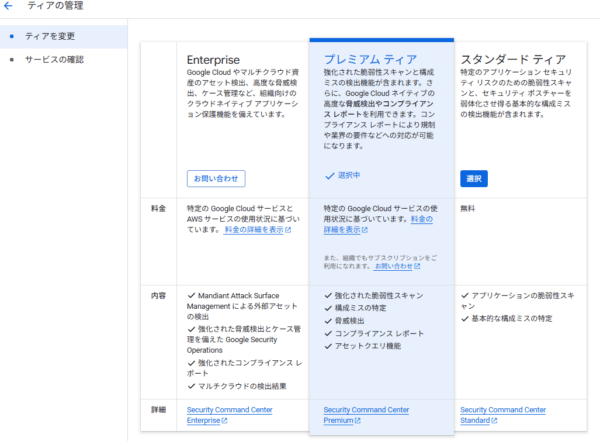600x441 pixels.
Task: Click the 選択 button for スタンダード ティア
Action: tap(474, 179)
